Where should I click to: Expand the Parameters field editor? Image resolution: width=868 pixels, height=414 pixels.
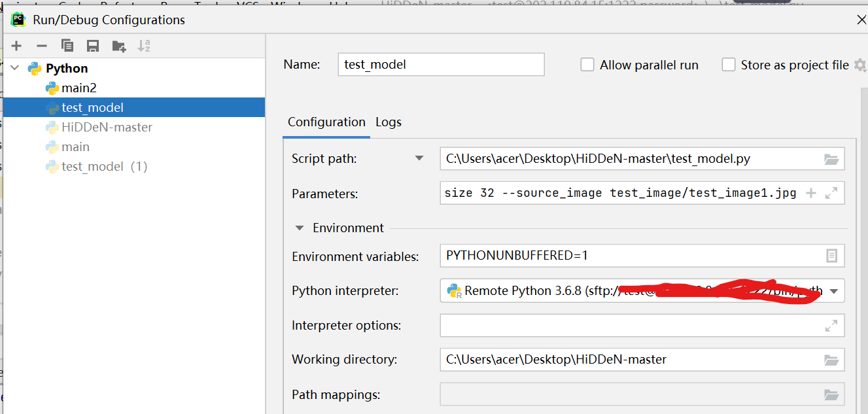[831, 193]
